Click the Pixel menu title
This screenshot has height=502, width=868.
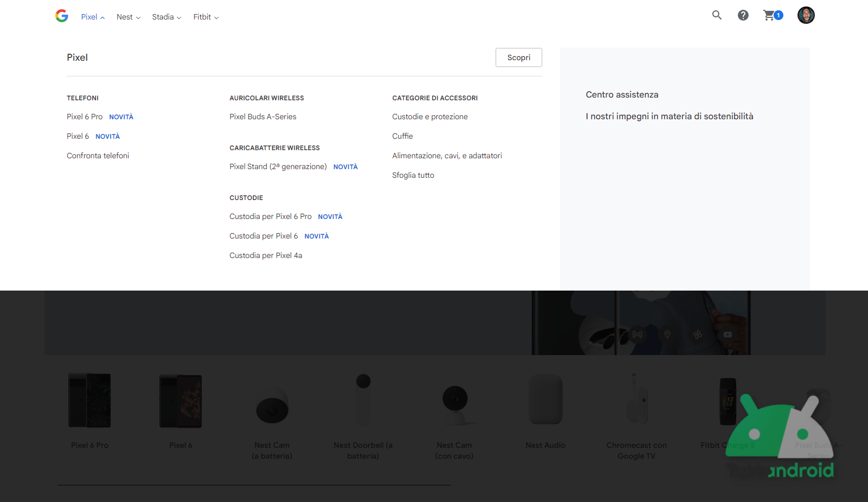point(77,57)
